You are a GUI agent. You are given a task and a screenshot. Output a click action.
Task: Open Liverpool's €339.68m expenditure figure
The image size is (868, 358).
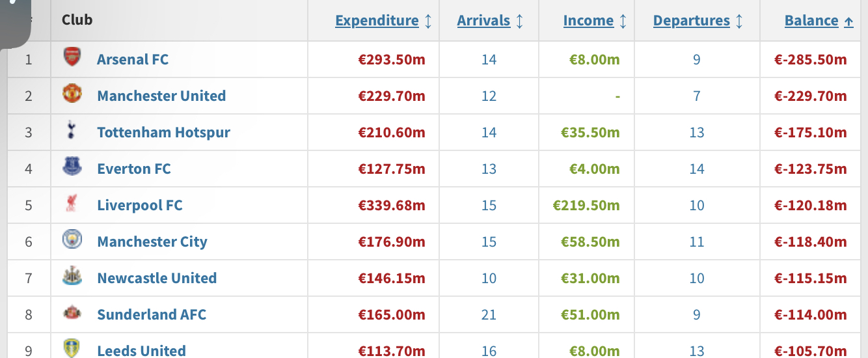[392, 206]
